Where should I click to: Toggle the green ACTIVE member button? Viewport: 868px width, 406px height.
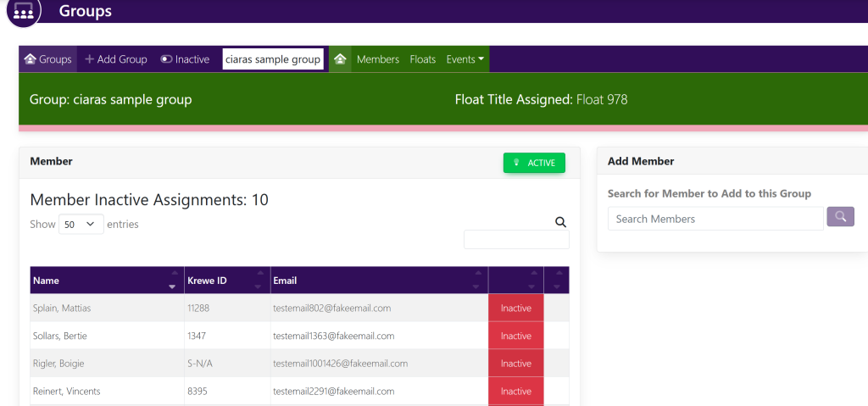click(534, 163)
